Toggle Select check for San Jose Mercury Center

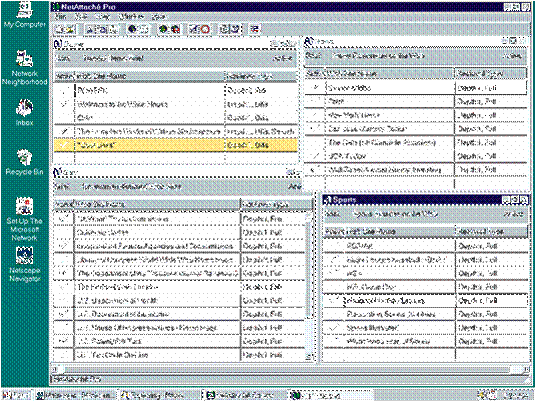(x=315, y=129)
